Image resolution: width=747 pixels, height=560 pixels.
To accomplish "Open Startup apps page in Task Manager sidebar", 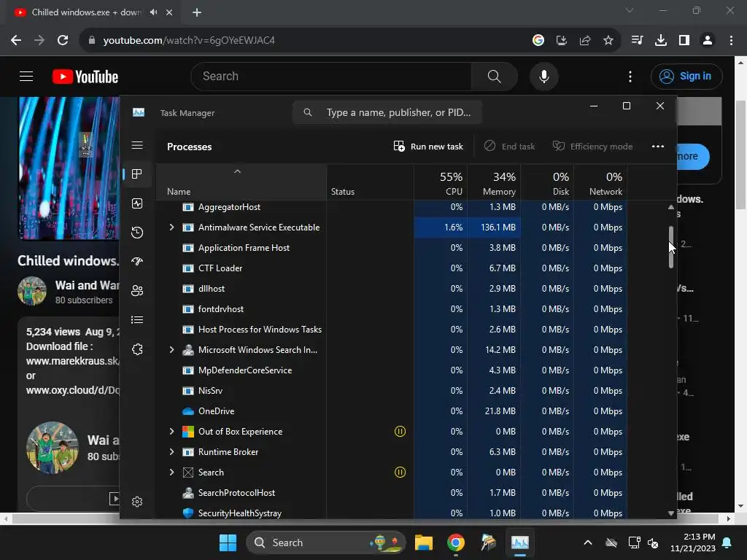I will [137, 262].
